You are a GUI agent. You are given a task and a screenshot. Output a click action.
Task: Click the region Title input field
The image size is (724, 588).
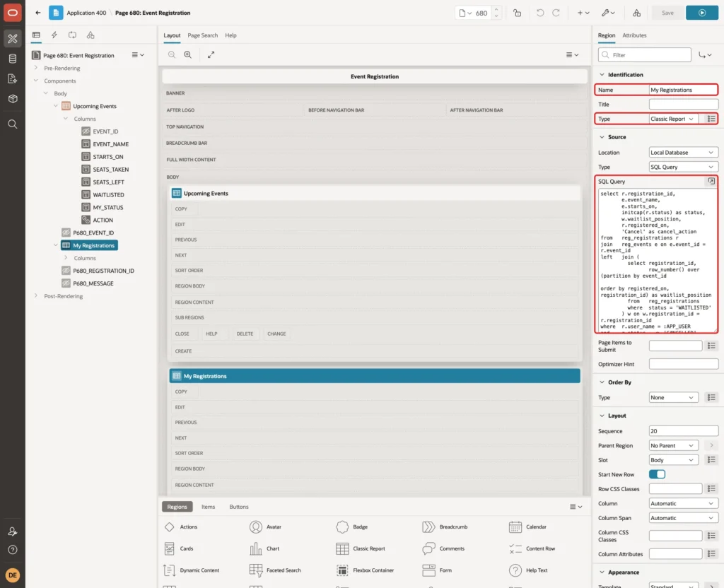684,105
